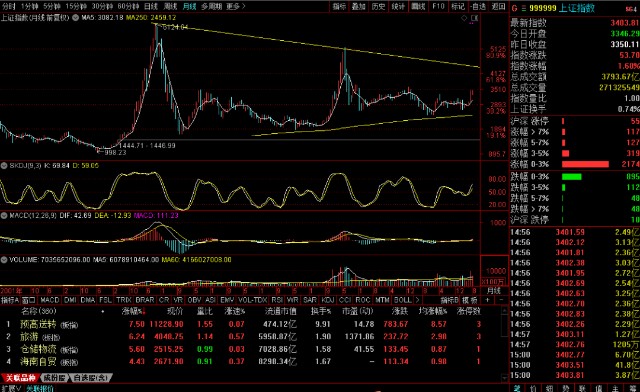This screenshot has width=640, height=392.
Task: Select the KDJ indicator tab
Action: (x=328, y=300)
